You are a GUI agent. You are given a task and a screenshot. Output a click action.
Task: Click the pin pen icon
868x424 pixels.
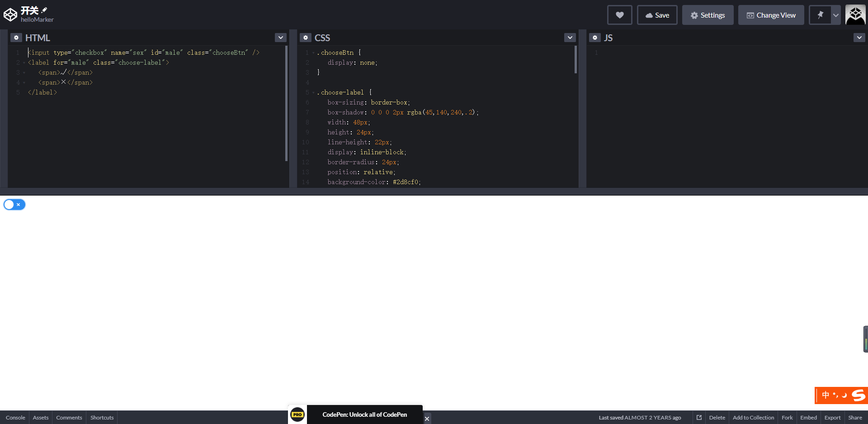[820, 15]
